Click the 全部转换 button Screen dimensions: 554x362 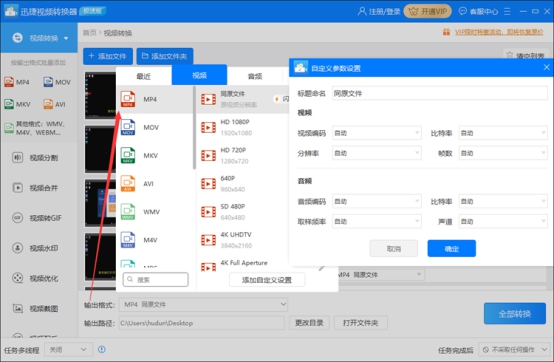coord(515,314)
